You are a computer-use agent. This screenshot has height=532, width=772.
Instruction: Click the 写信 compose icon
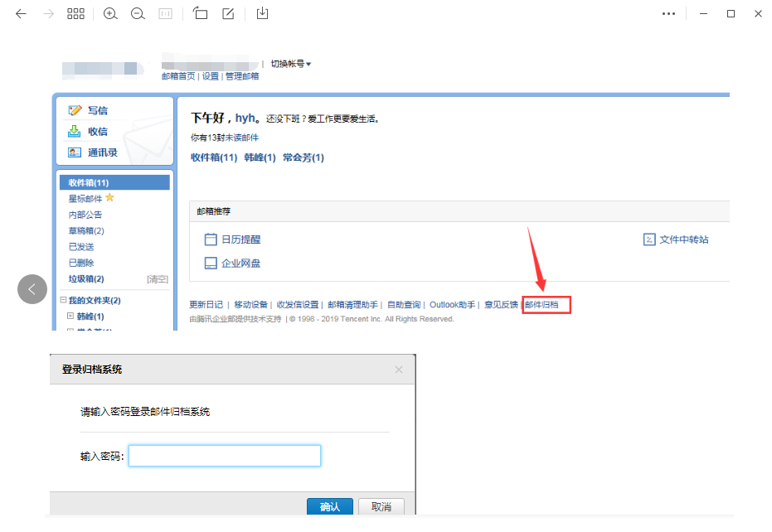75,110
